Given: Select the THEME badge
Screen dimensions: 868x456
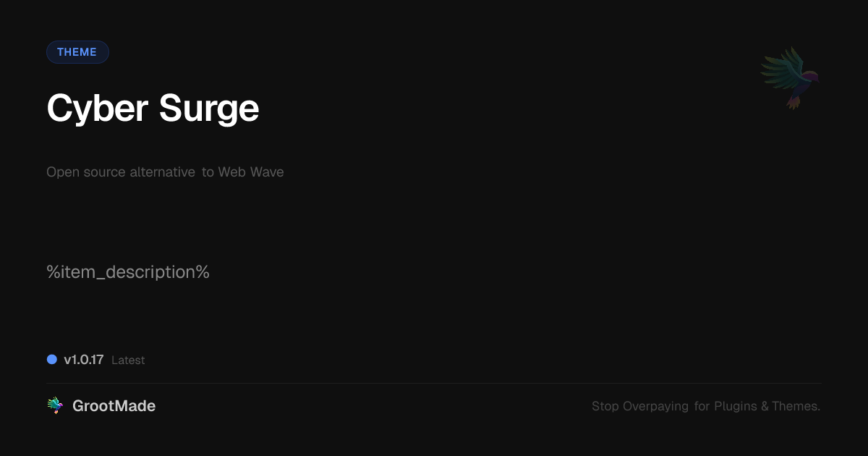Looking at the screenshot, I should coord(77,52).
